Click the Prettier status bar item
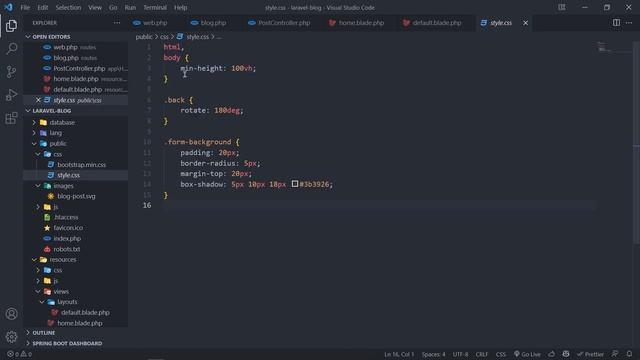 coord(590,354)
